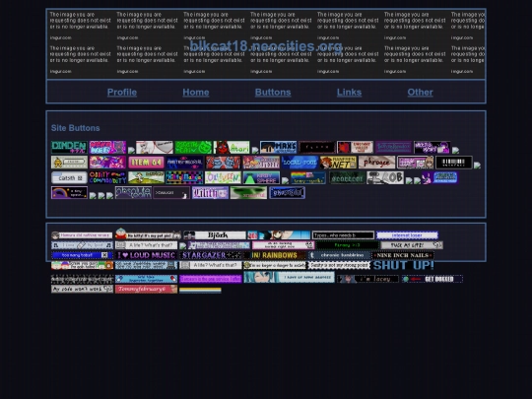Open the MAX'S site button
Screen dimensions: 532x399
pos(278,147)
